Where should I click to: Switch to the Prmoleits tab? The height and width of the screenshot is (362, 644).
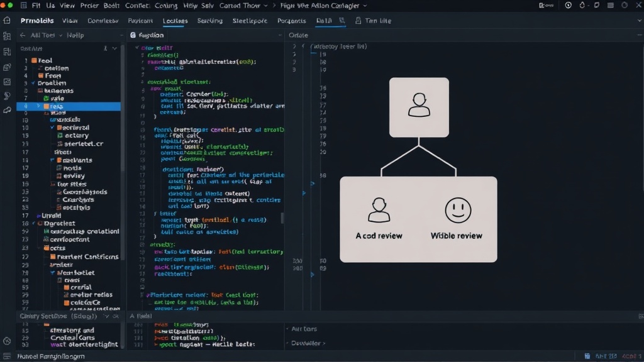coord(37,21)
